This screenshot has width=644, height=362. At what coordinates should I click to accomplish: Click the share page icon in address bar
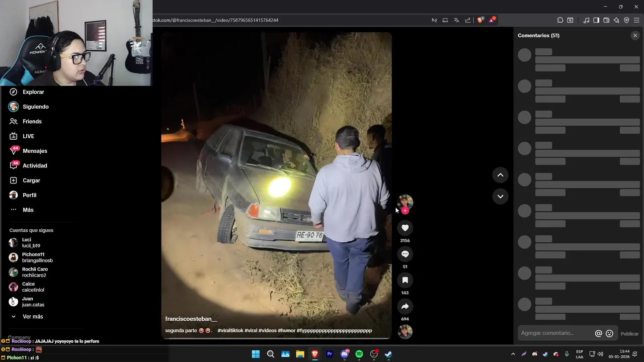468,20
